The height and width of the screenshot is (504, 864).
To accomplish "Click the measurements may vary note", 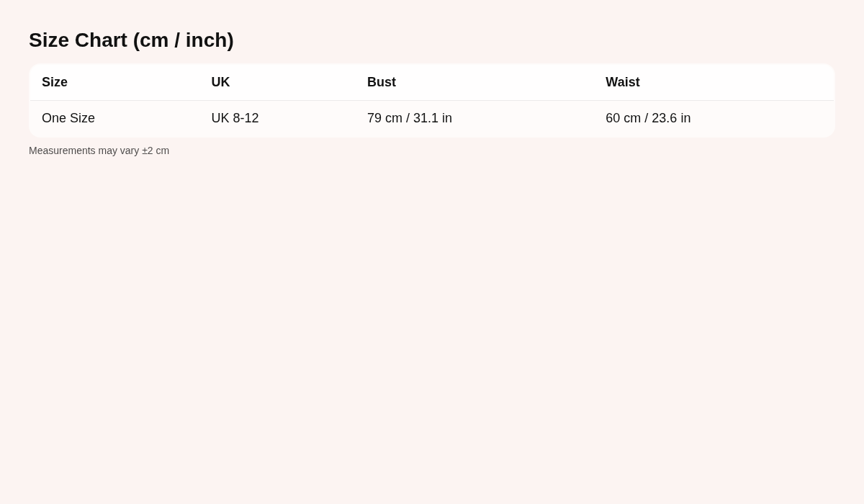I will (99, 150).
